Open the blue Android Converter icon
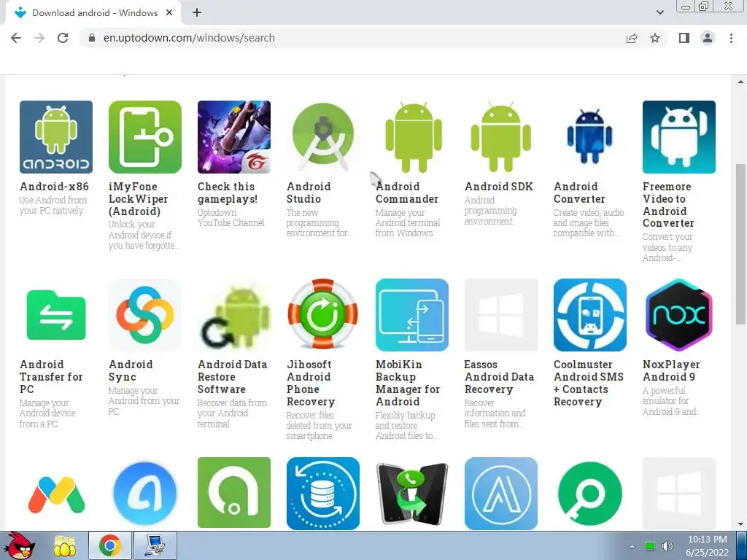The image size is (747, 560). point(589,136)
